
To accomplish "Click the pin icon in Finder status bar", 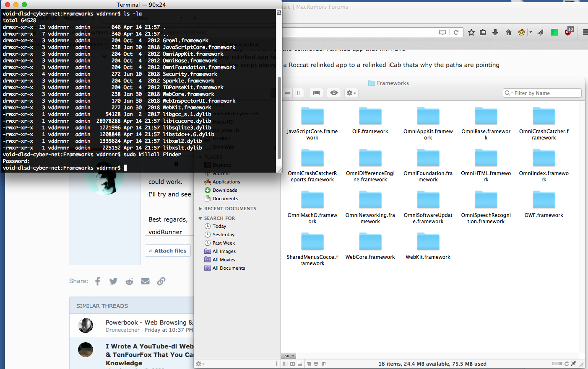I will (x=573, y=364).
